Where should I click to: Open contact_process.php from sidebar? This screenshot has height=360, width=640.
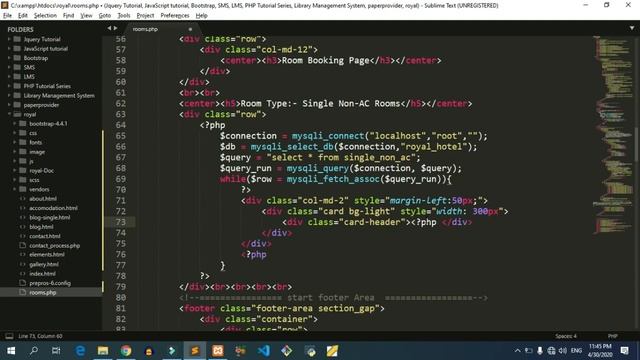tap(54, 246)
